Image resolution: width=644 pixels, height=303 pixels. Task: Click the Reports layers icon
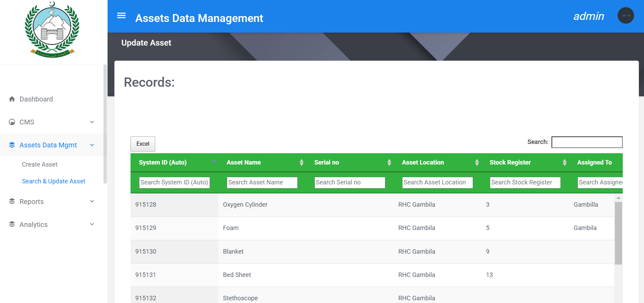(x=12, y=201)
